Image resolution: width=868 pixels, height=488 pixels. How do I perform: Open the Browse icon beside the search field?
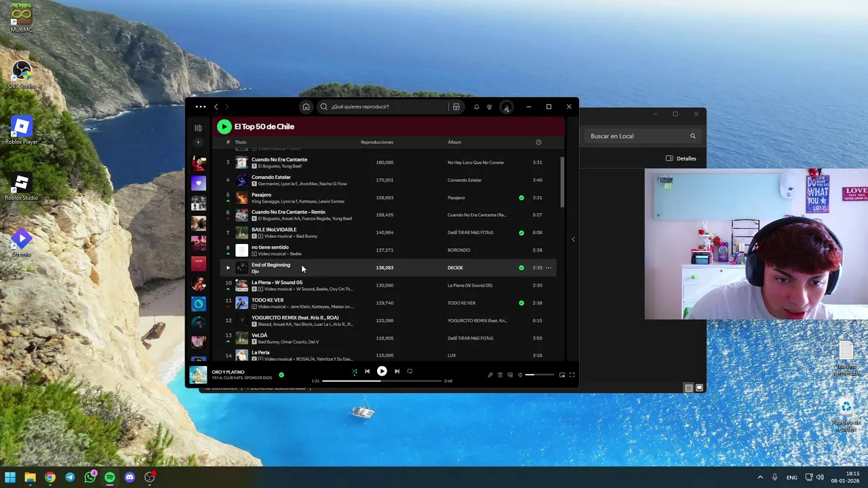click(456, 106)
